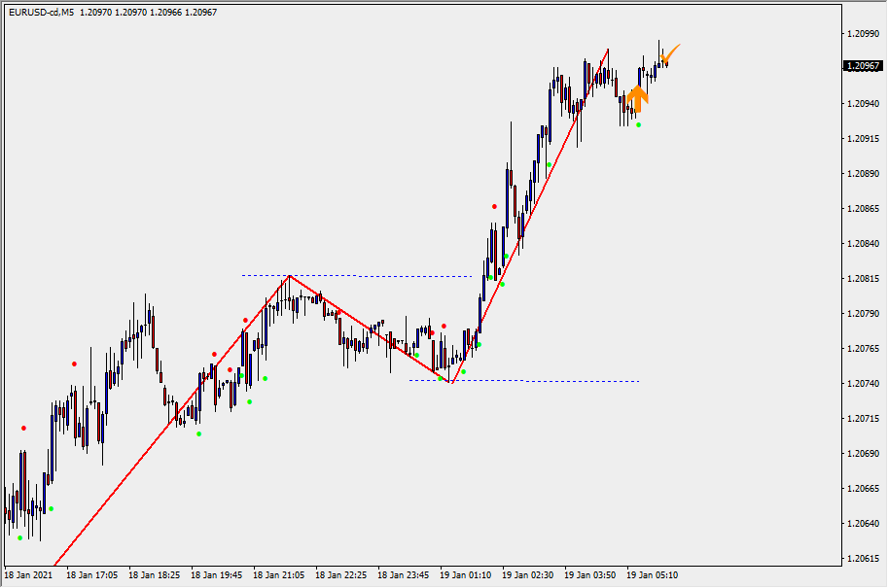Click the 1.20615 price scale label
The image size is (888, 588).
click(864, 559)
